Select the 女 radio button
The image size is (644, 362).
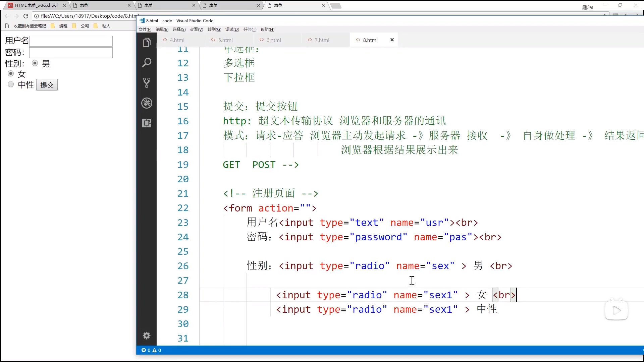pyautogui.click(x=11, y=73)
